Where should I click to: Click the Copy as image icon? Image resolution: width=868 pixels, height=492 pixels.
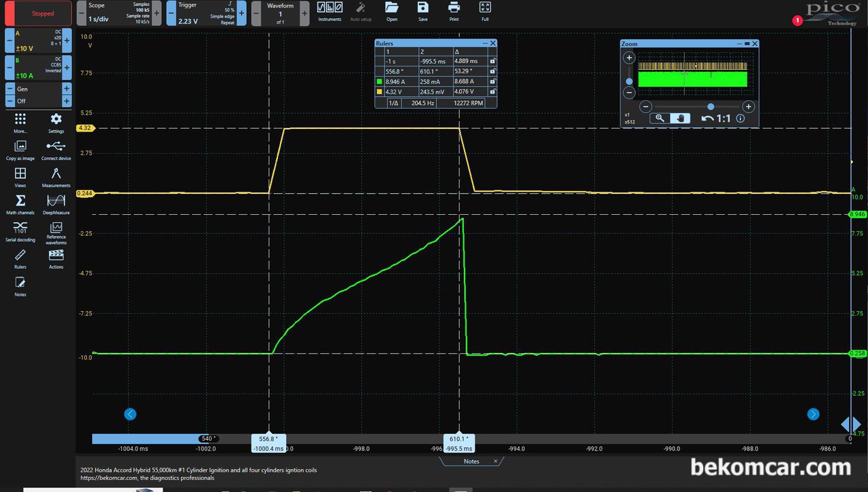[x=20, y=150]
